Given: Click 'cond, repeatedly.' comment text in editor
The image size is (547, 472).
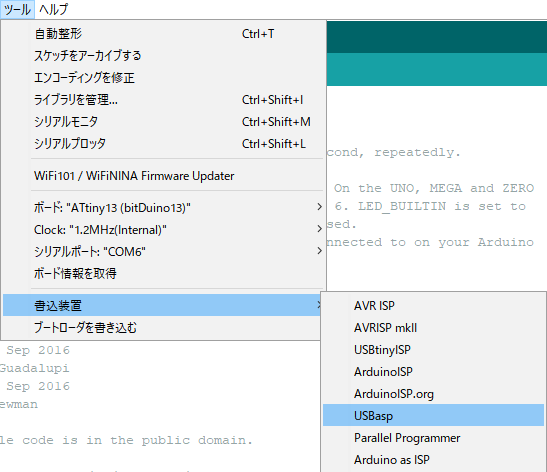Looking at the screenshot, I should click(x=394, y=152).
